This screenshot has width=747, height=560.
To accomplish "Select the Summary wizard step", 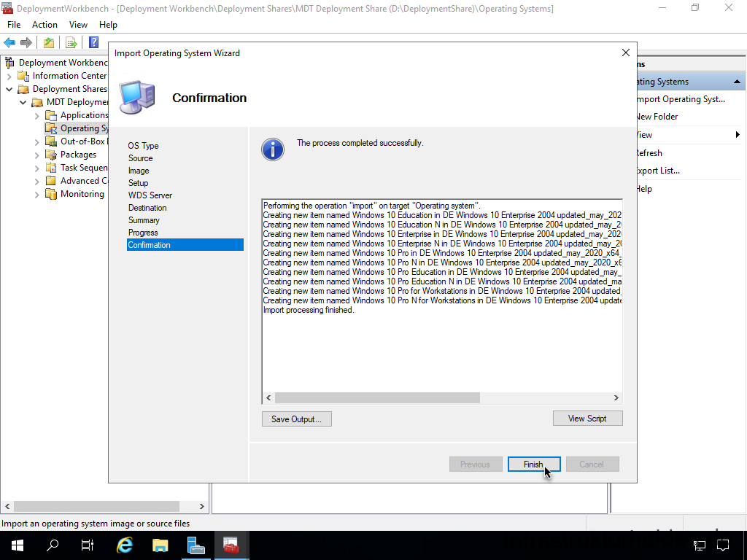I will tap(144, 220).
